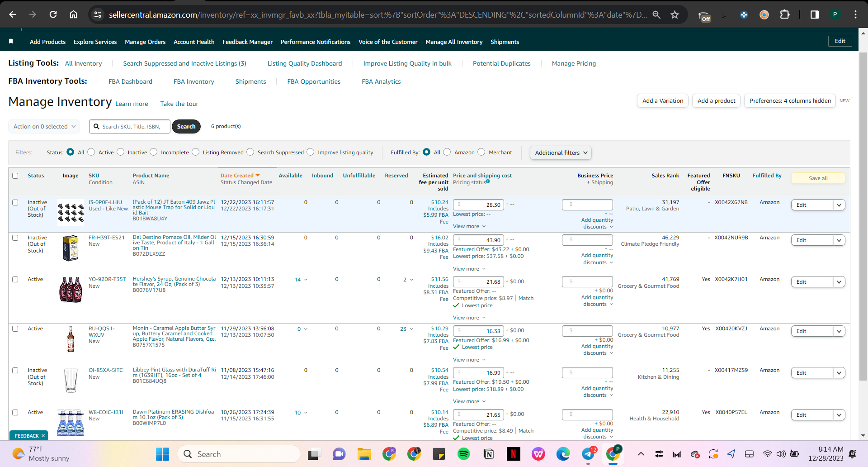Open the volume speaker icon in tray

click(781, 454)
